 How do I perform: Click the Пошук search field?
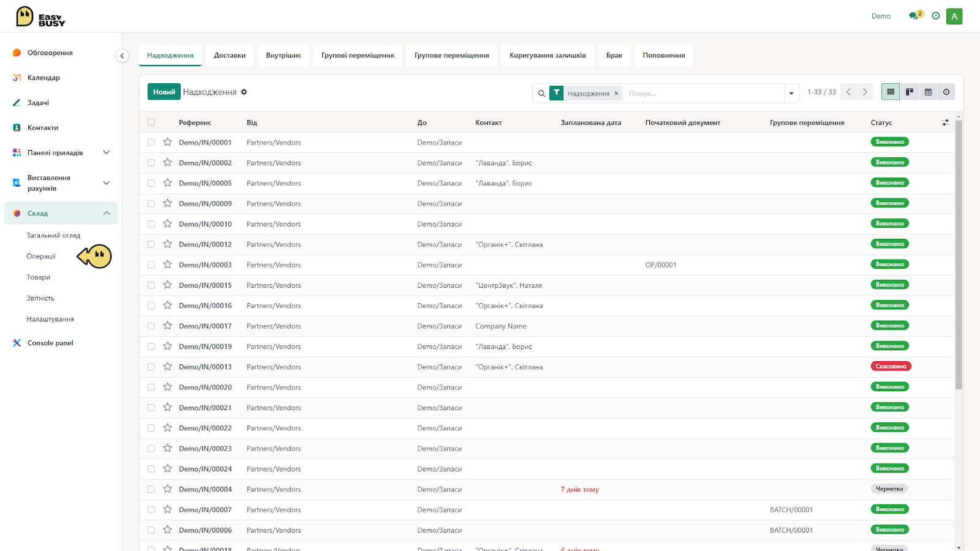pyautogui.click(x=704, y=93)
